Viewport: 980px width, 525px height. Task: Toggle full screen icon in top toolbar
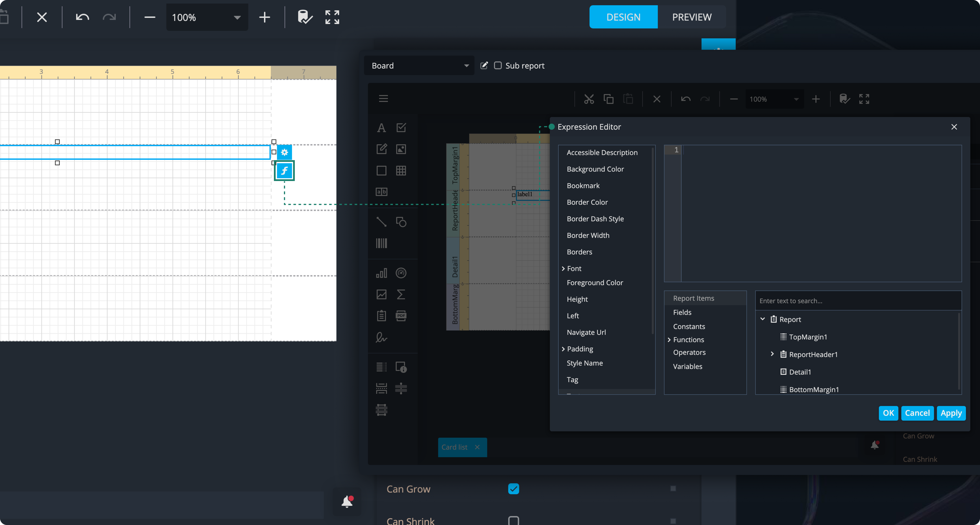[x=332, y=17]
